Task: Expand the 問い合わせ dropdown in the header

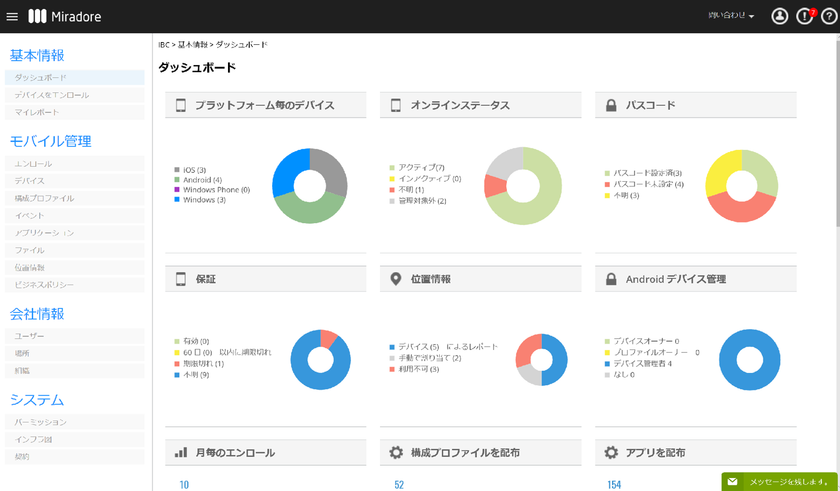Action: tap(731, 17)
